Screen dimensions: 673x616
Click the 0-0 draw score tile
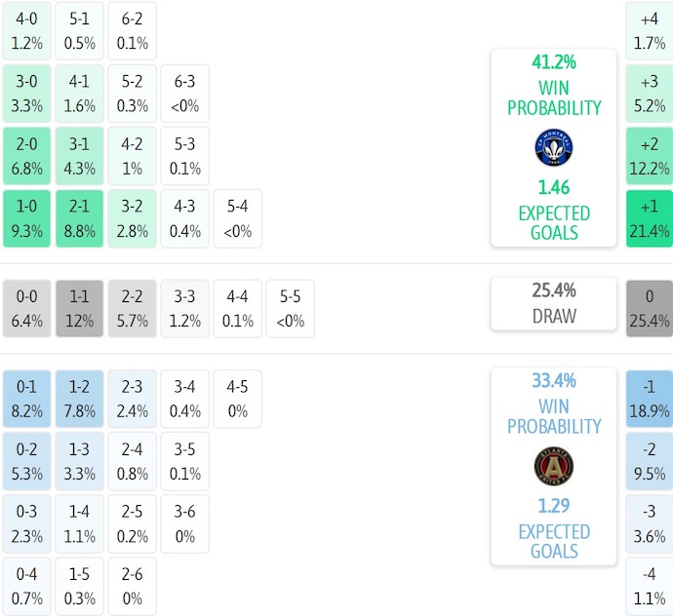[26, 308]
